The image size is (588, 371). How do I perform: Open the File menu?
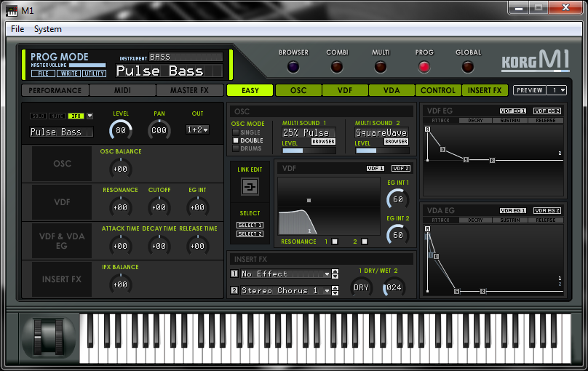(x=17, y=29)
